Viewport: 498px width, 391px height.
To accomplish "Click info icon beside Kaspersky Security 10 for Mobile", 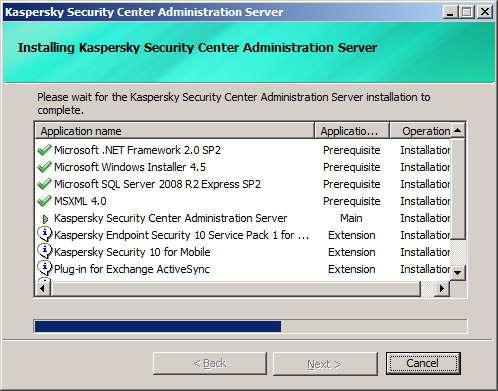I will (45, 251).
